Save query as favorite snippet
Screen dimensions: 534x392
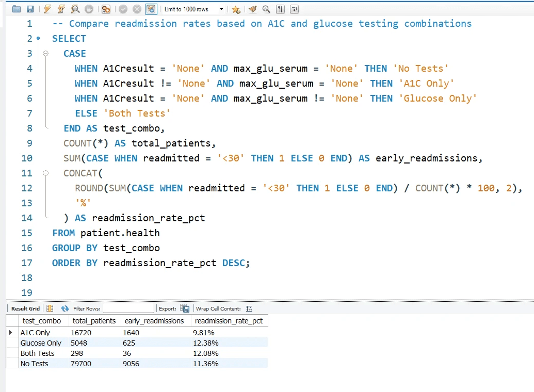click(236, 9)
